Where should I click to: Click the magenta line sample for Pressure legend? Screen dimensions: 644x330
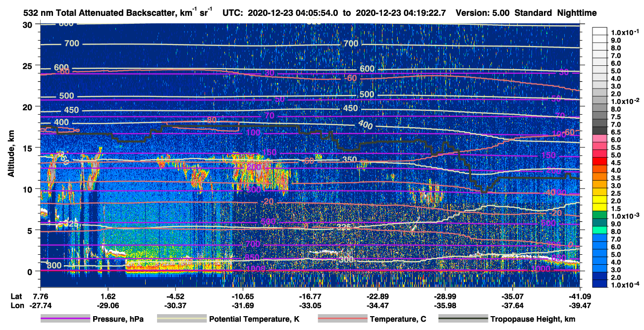(x=65, y=319)
